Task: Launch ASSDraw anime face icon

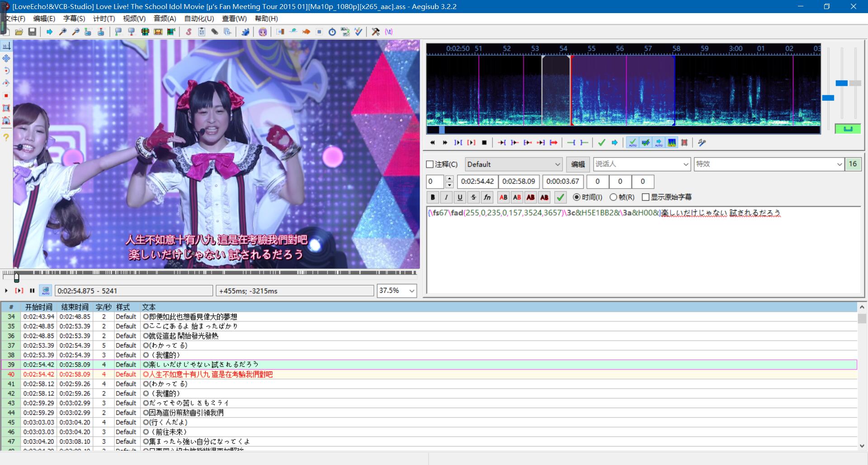Action: 263,32
